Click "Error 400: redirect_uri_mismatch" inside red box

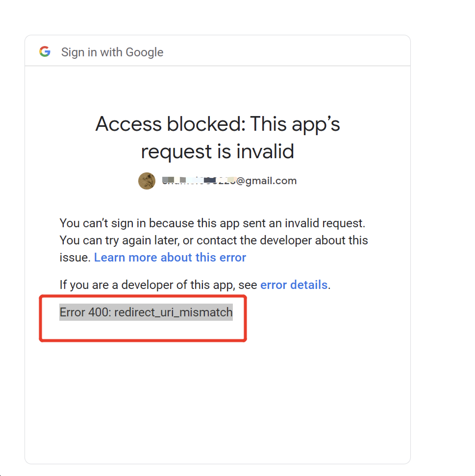coord(146,312)
